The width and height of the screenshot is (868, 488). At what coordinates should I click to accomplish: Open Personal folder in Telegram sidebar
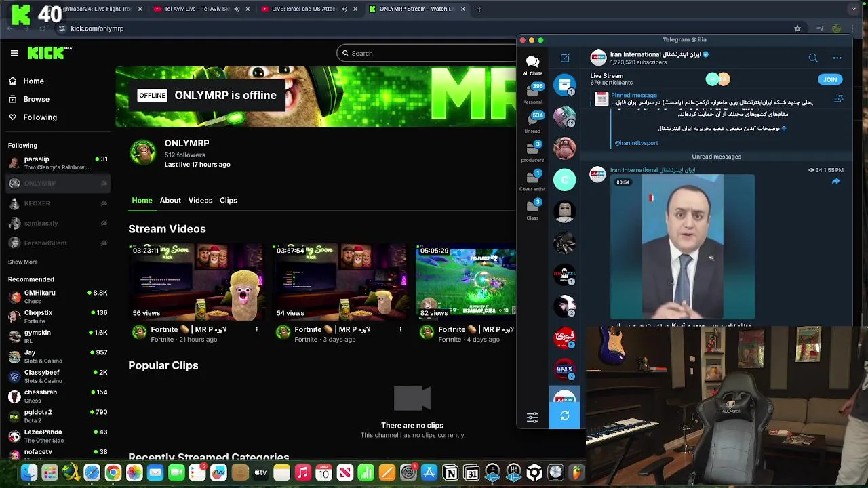point(532,94)
